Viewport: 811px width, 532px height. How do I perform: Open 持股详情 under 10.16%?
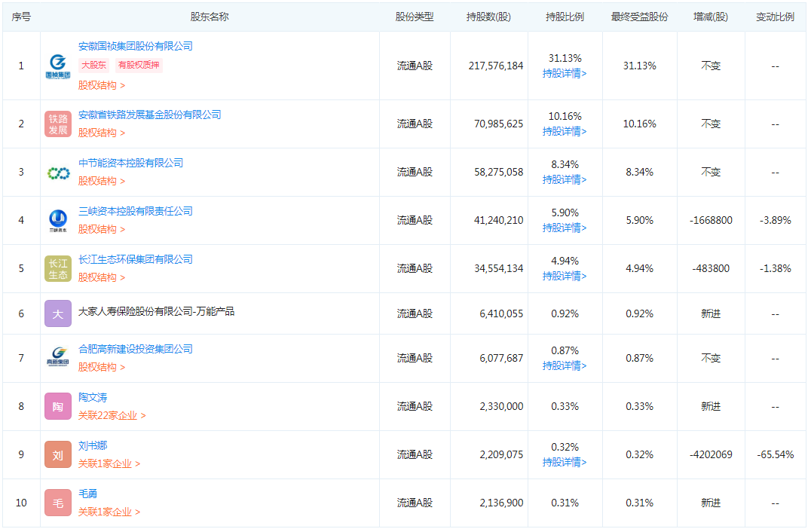click(565, 131)
